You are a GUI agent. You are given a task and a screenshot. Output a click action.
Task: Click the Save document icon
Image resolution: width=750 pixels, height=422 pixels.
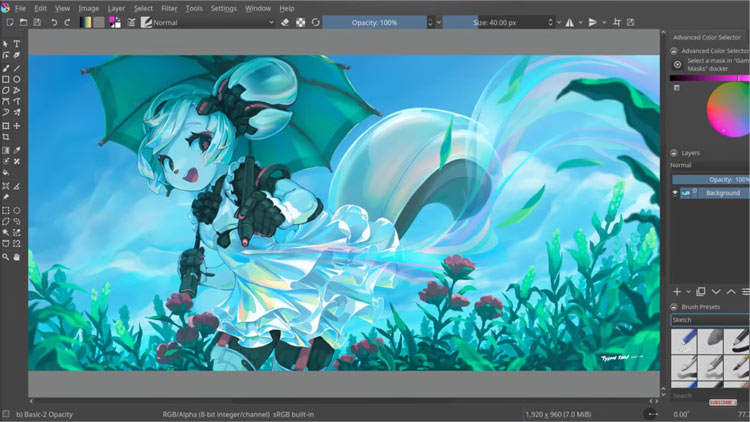point(37,22)
